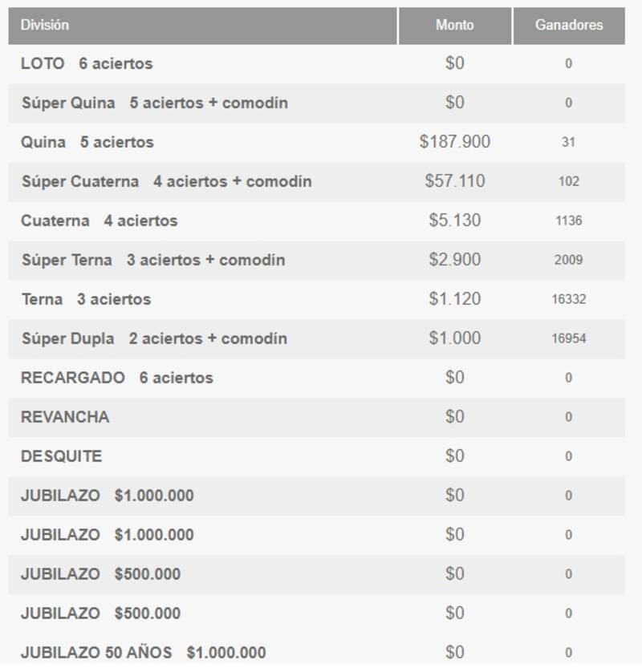Select the REVANCHA row label

coord(65,417)
